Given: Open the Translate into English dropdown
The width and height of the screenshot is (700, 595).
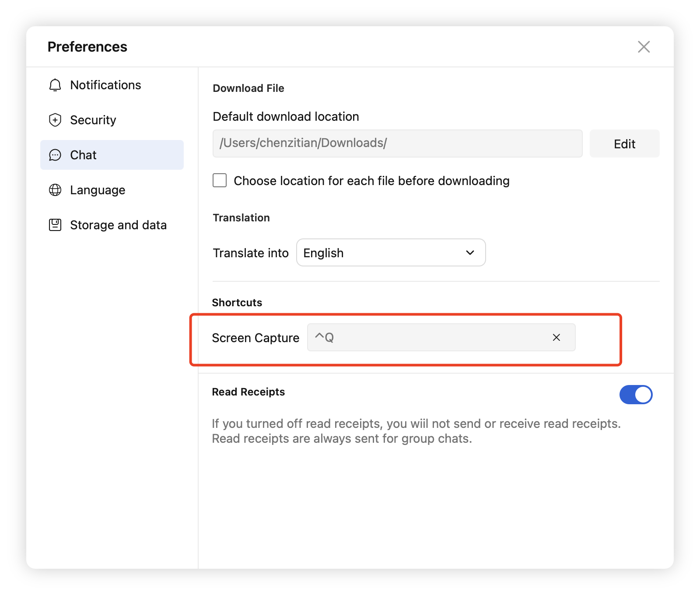Looking at the screenshot, I should (390, 253).
